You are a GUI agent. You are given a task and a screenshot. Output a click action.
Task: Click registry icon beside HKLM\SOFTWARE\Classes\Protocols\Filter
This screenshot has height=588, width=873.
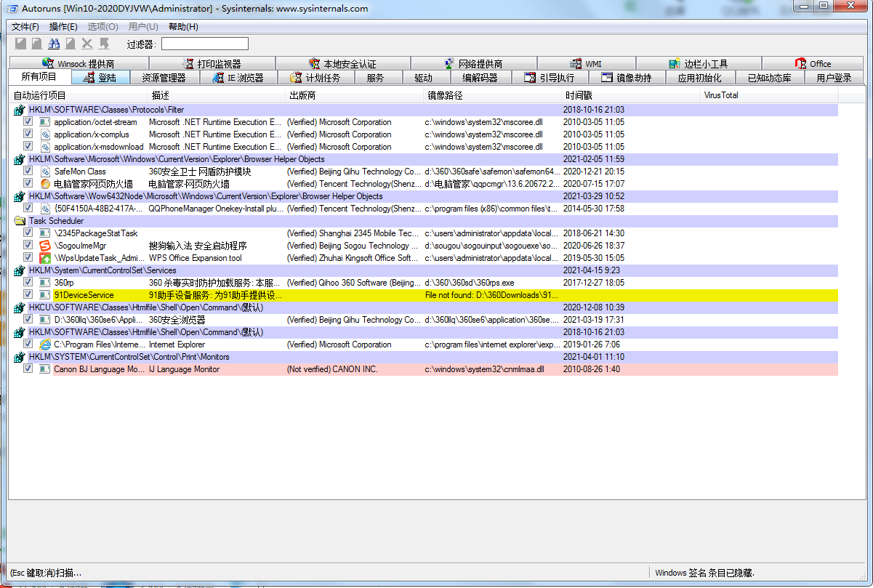click(20, 110)
